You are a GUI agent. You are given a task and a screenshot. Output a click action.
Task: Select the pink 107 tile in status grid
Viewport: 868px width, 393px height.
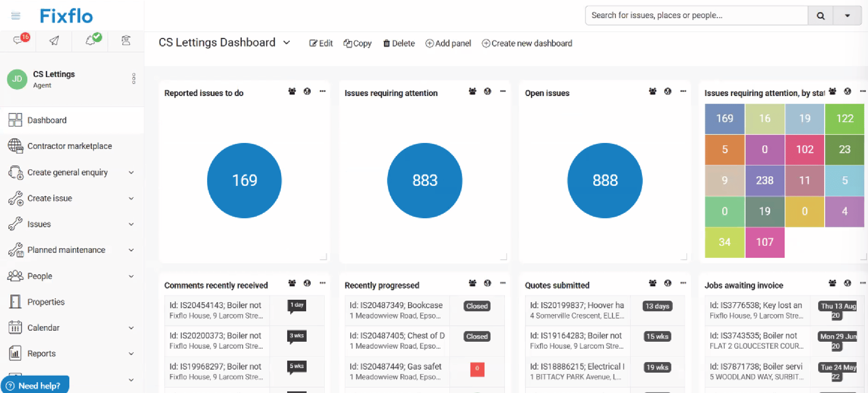(765, 242)
